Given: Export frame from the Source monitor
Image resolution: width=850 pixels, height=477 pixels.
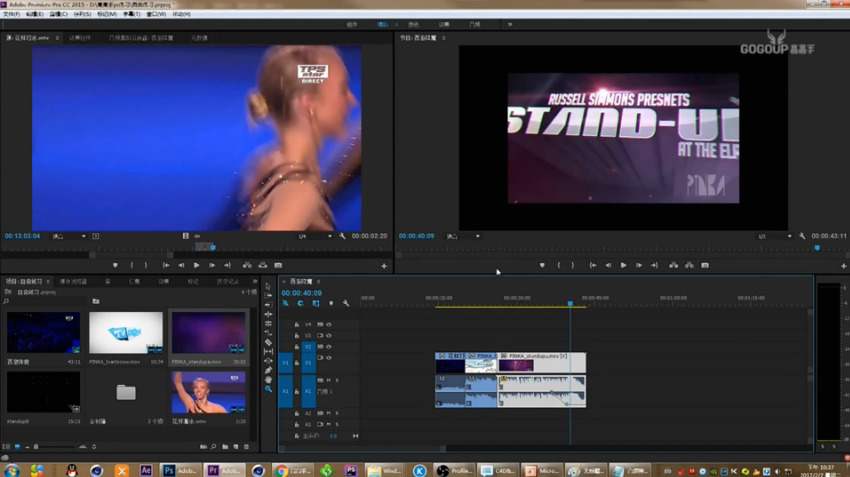Looking at the screenshot, I should [x=278, y=266].
